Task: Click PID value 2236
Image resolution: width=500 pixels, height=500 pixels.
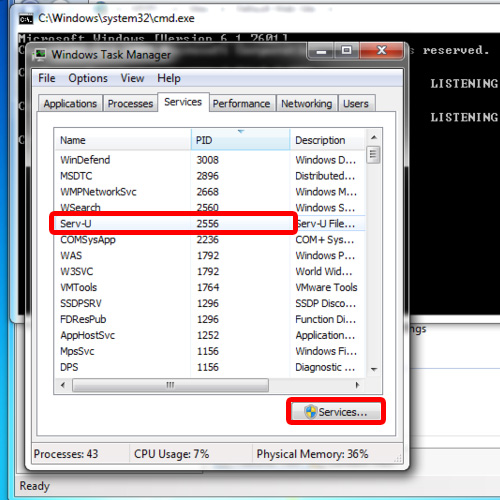Action: [207, 240]
